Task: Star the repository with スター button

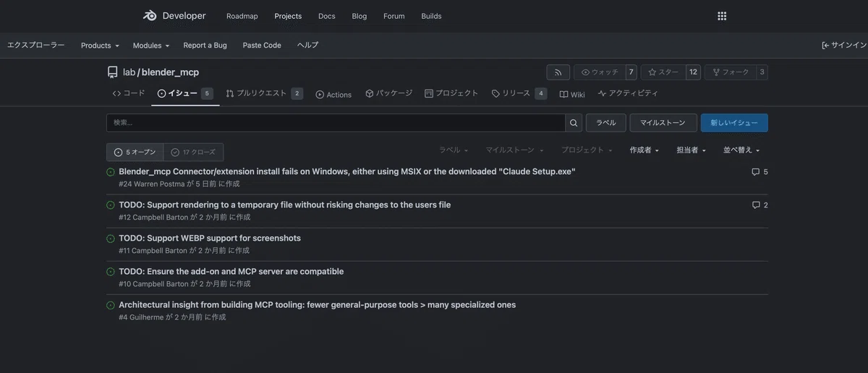Action: pos(663,72)
